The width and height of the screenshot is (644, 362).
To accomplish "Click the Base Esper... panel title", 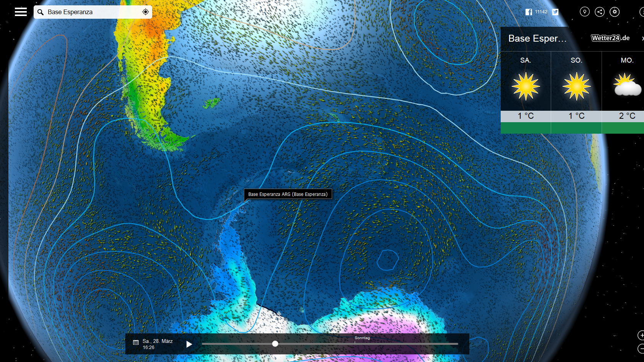I will pos(537,39).
